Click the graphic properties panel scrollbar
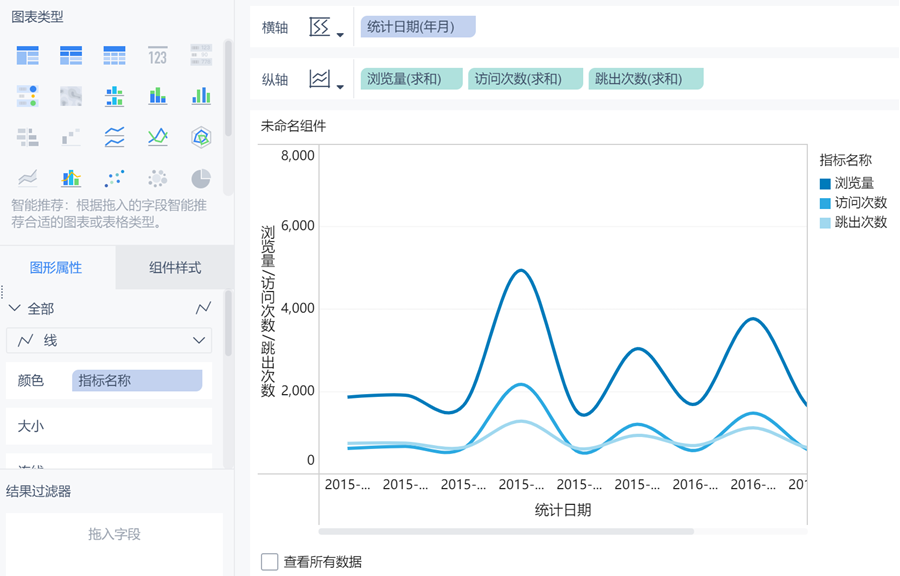This screenshot has width=900, height=576. click(228, 324)
